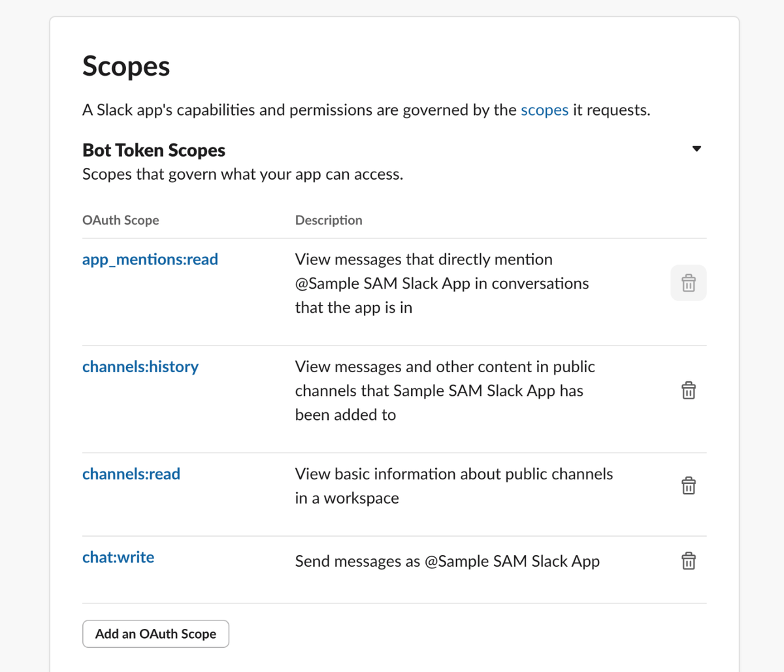Click the channels:read description text
Screen dimensions: 784x672
[453, 486]
